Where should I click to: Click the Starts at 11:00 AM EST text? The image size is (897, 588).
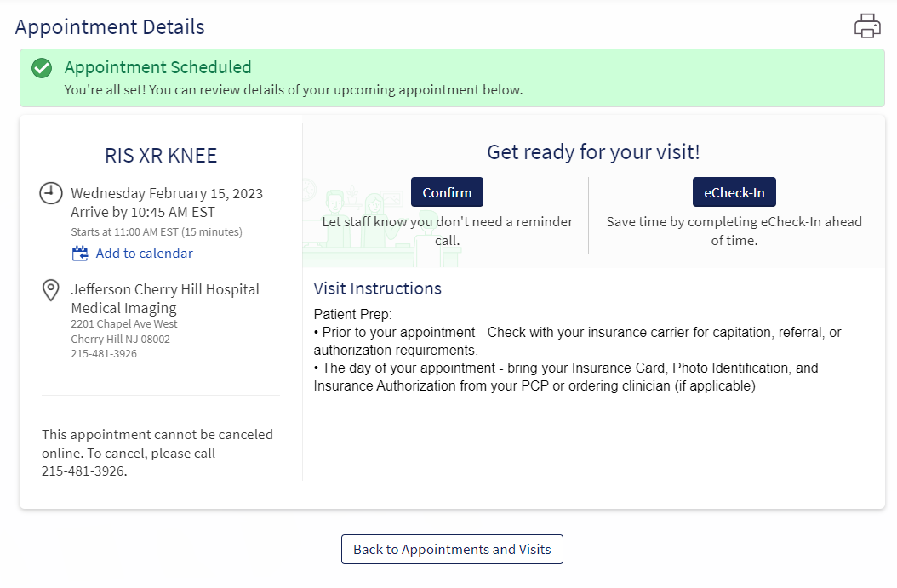coord(156,231)
